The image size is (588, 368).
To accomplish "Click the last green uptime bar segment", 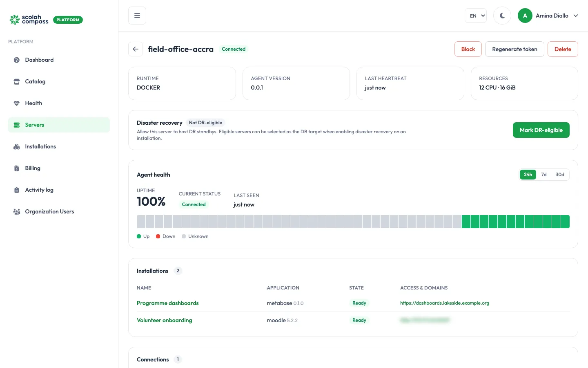I will [x=565, y=222].
